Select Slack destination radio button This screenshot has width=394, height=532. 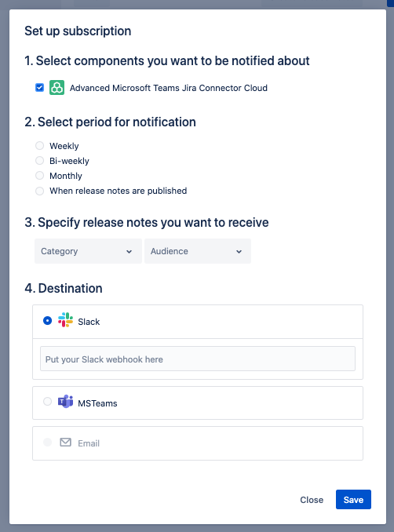coord(48,320)
